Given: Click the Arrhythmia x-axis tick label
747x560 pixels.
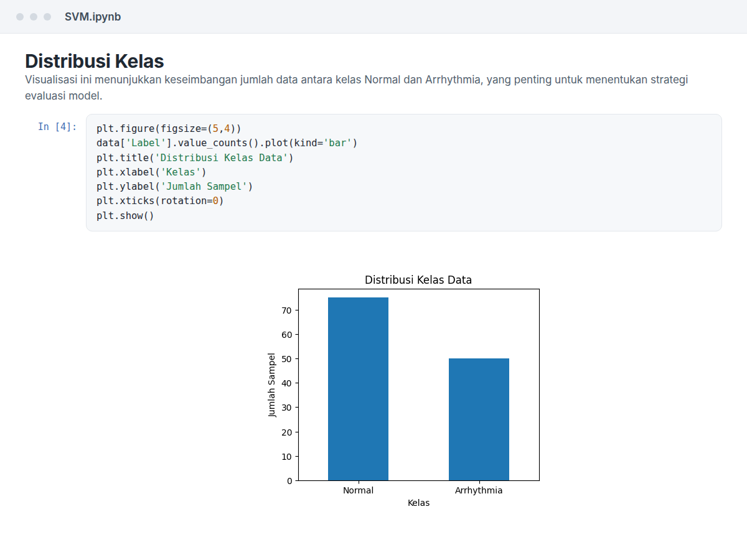Looking at the screenshot, I should click(479, 490).
